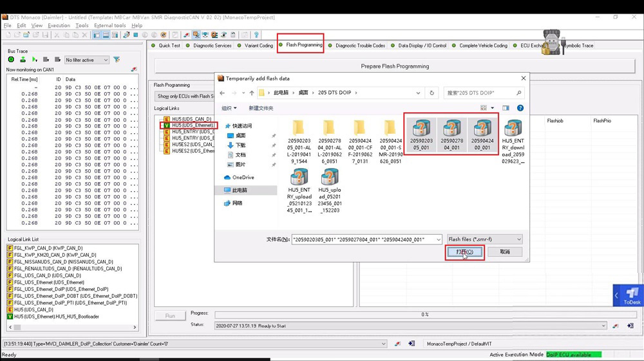
Task: Switch to the Variant Coding tab
Action: click(255, 46)
